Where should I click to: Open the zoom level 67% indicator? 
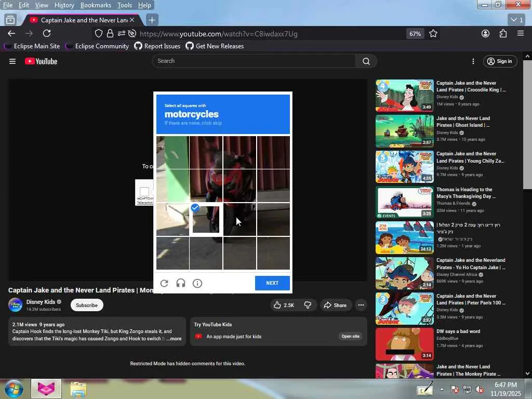pos(415,34)
